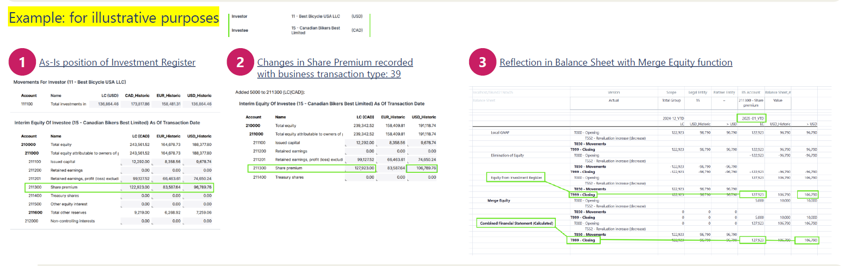The height and width of the screenshot is (266, 868).
Task: Click the Legal Entity 15 selector cell
Action: 697,100
